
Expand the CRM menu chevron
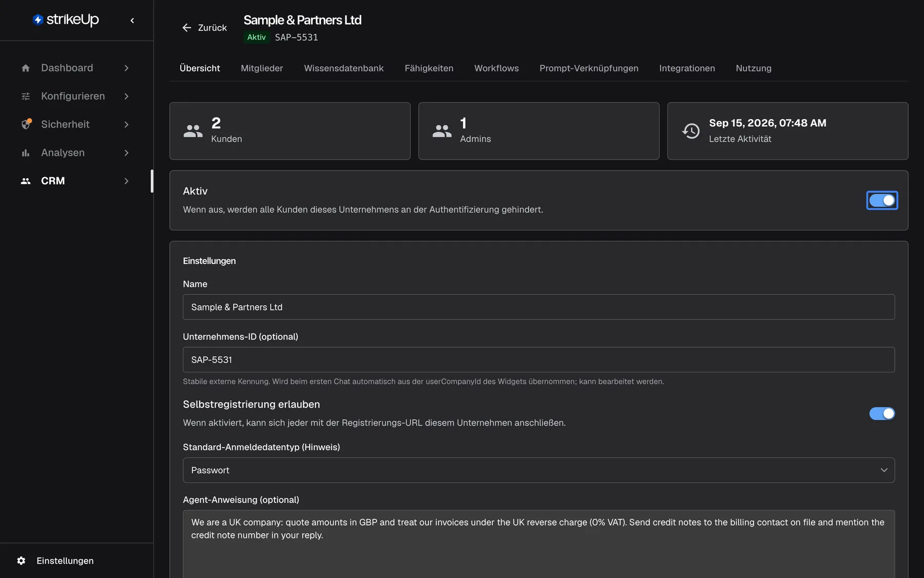pyautogui.click(x=126, y=181)
